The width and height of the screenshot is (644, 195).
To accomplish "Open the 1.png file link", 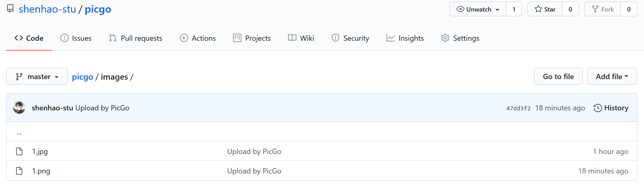I will 41,171.
